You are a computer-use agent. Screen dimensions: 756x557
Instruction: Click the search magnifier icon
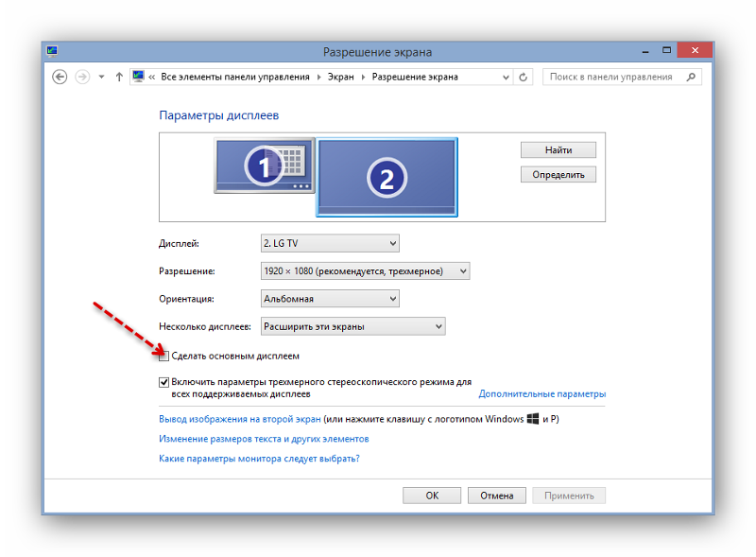pyautogui.click(x=691, y=77)
